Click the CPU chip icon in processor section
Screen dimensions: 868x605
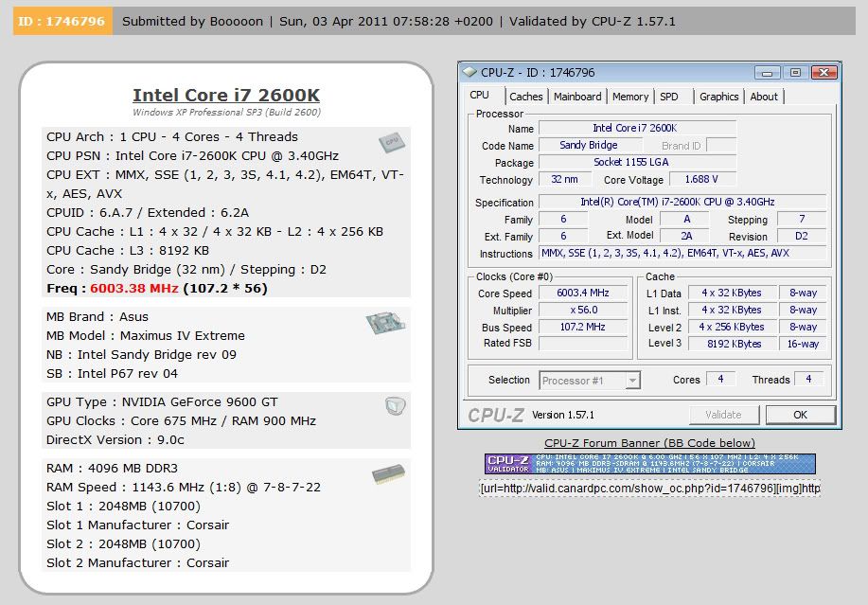point(389,142)
